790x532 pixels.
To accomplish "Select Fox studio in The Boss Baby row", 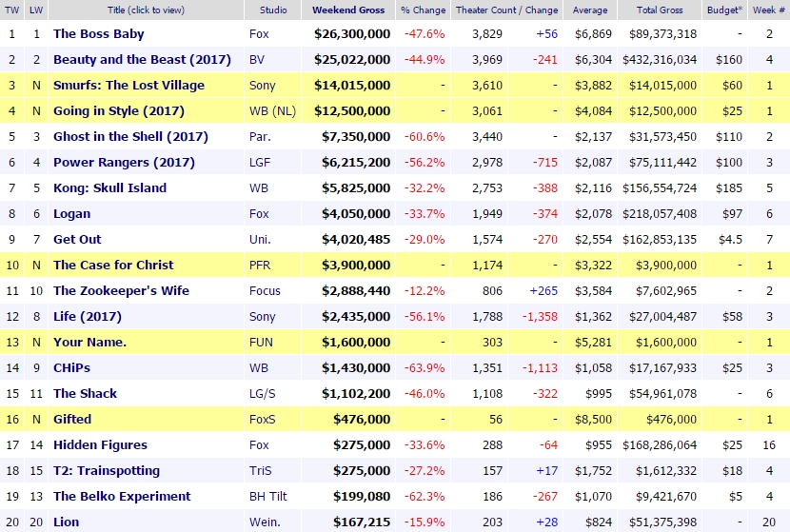I will click(259, 33).
